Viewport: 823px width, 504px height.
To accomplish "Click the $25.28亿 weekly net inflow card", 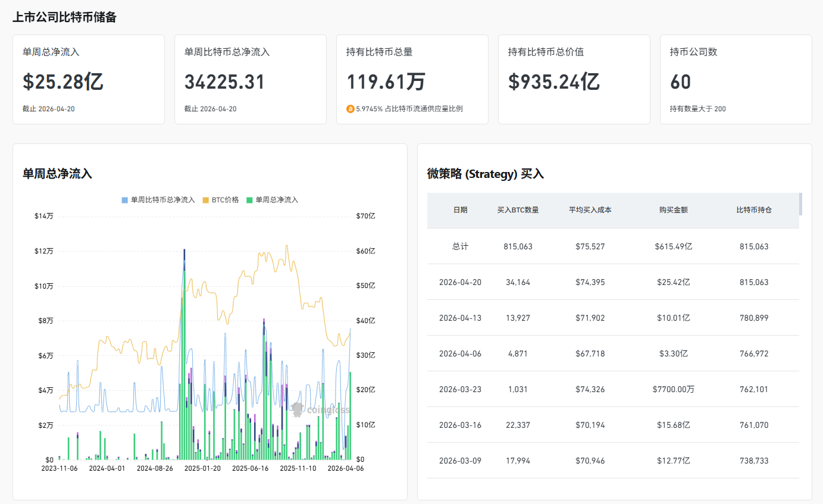I will coord(88,79).
